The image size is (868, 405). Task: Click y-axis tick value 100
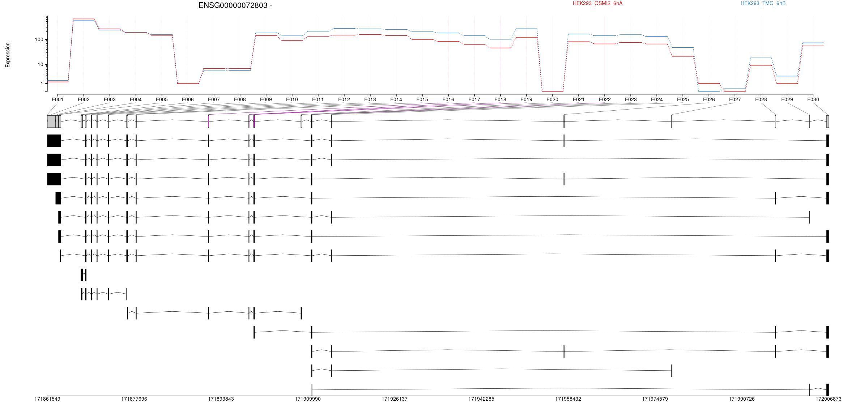(x=39, y=39)
